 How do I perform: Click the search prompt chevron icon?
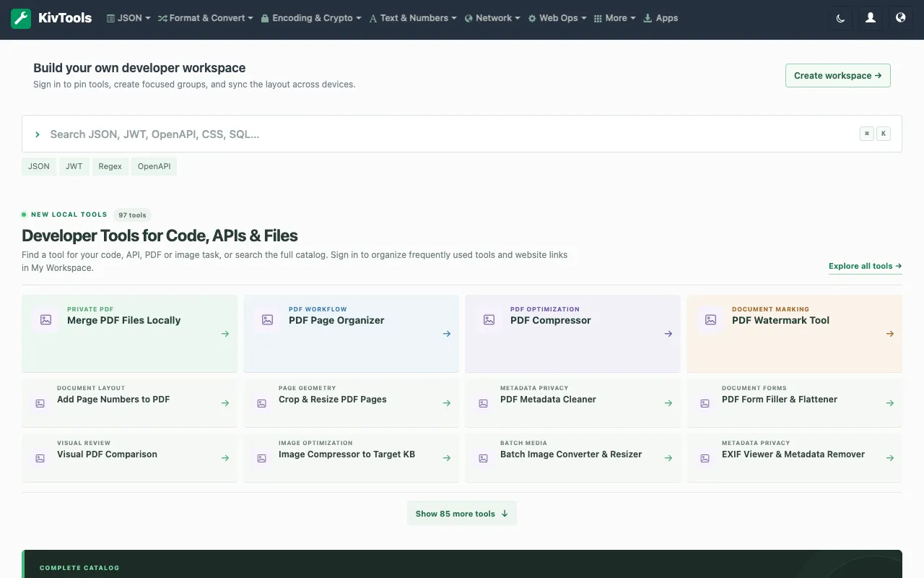click(38, 134)
